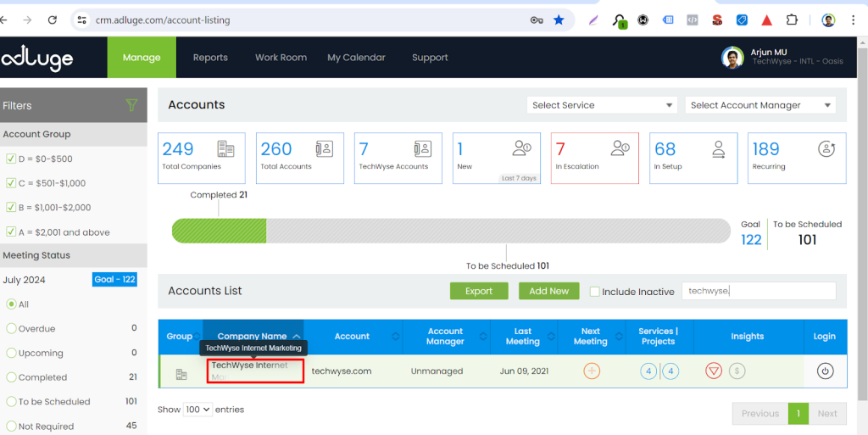
Task: Open the In Escalation accounts card
Action: [594, 158]
